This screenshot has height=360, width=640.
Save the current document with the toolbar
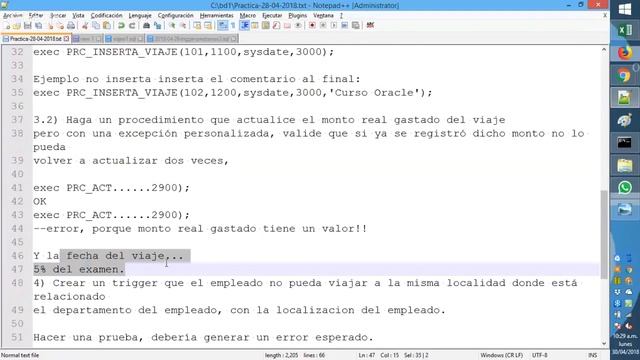(27, 26)
